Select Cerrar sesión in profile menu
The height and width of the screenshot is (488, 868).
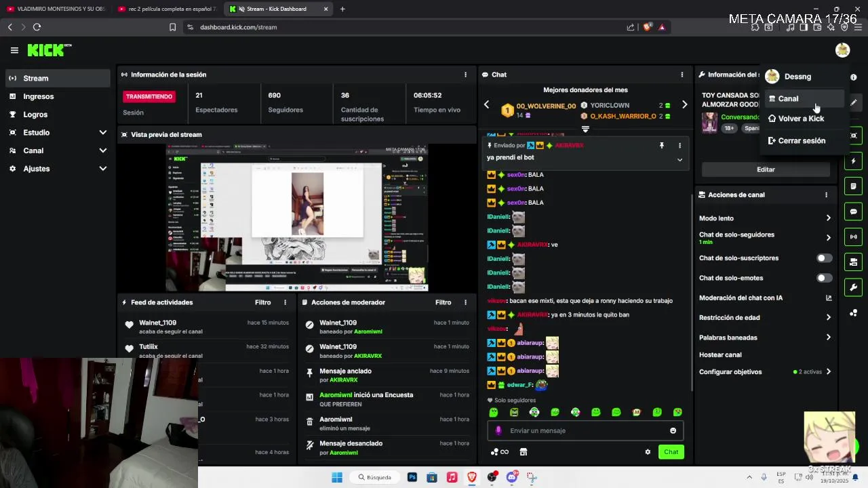pos(804,141)
